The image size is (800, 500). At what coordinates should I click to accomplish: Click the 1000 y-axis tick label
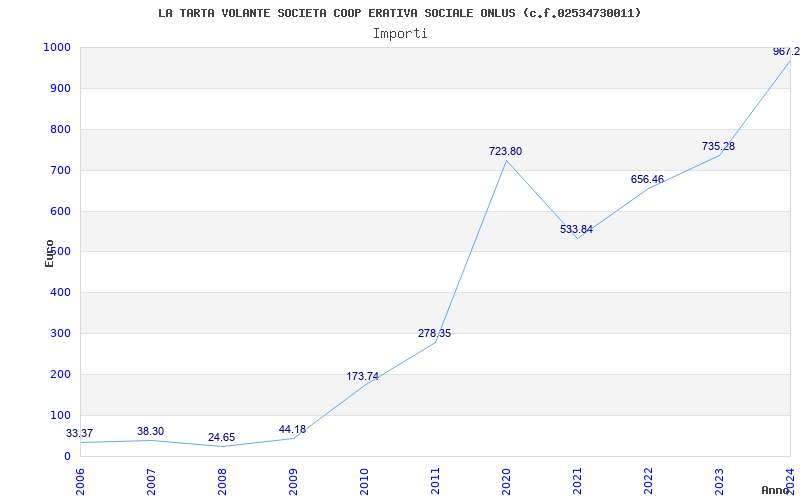pos(57,48)
